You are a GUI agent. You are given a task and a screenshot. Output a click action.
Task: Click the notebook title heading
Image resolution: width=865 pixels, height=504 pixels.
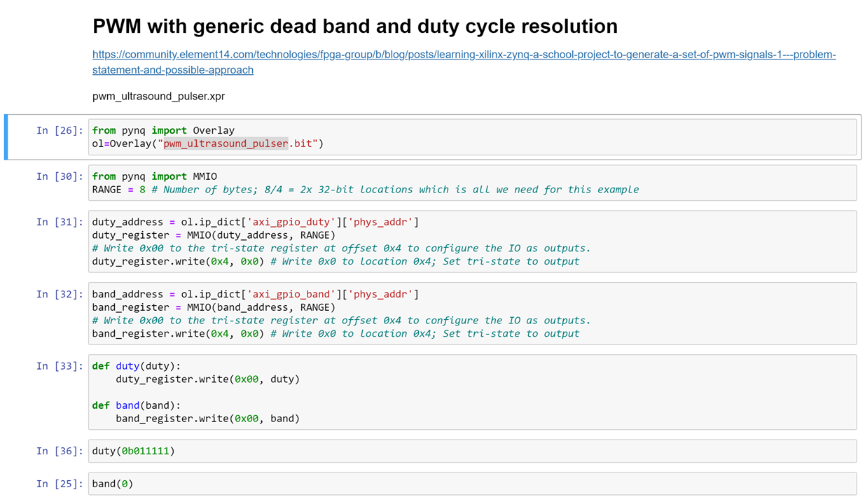(354, 27)
